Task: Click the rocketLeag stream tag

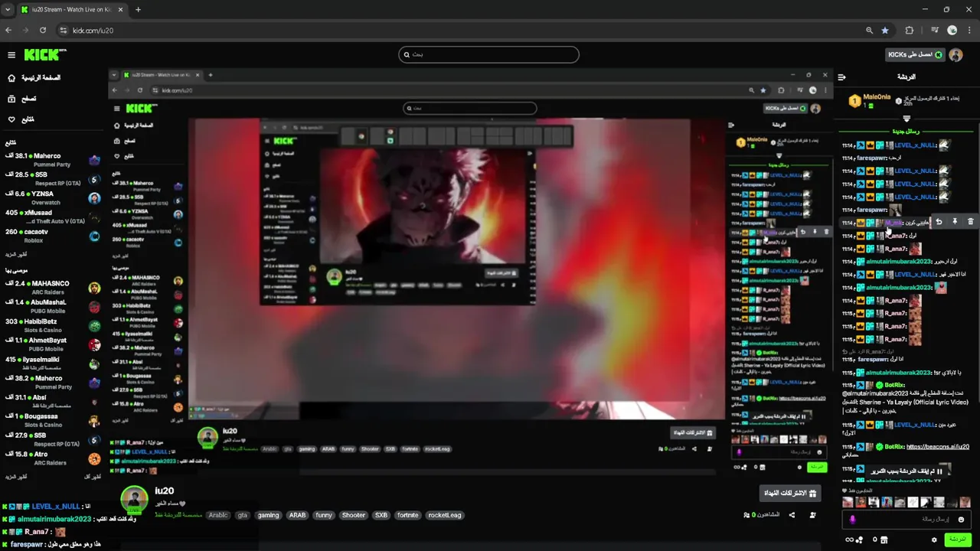Action: coord(445,515)
